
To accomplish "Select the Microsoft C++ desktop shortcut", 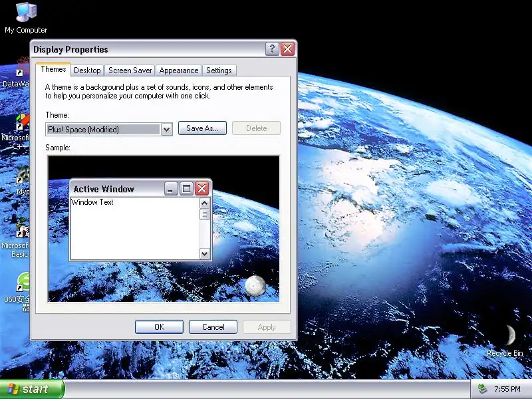I will point(16,132).
